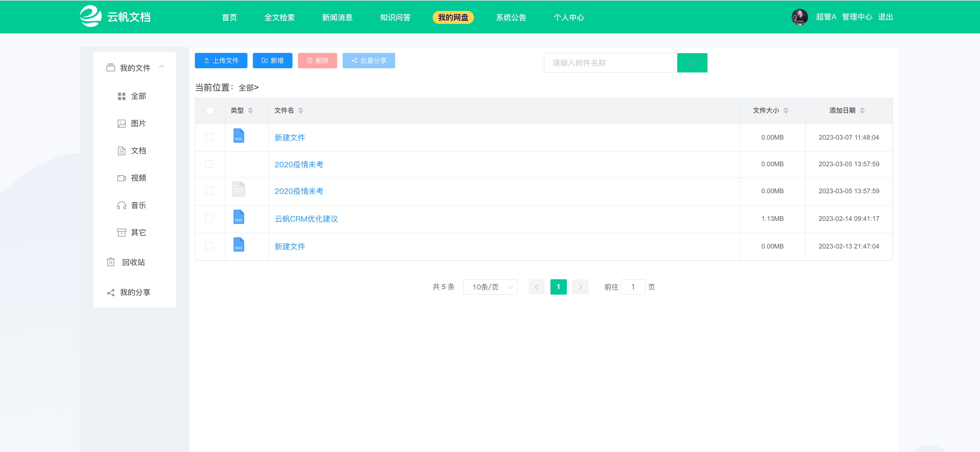
Task: Click DOC icon of 云帆CRM优化建议 row
Action: tap(239, 217)
